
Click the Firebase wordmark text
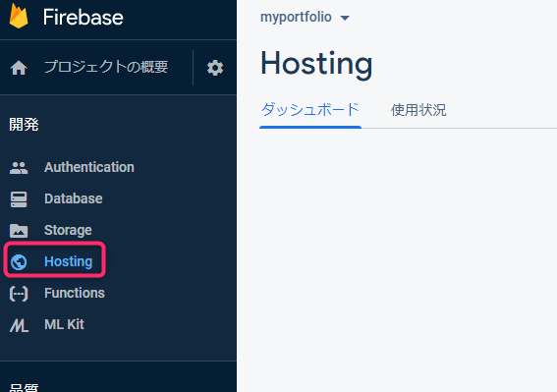tap(84, 17)
